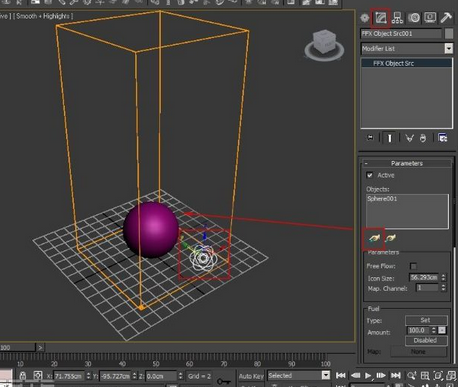Open the Display command panel tab

tap(430, 18)
